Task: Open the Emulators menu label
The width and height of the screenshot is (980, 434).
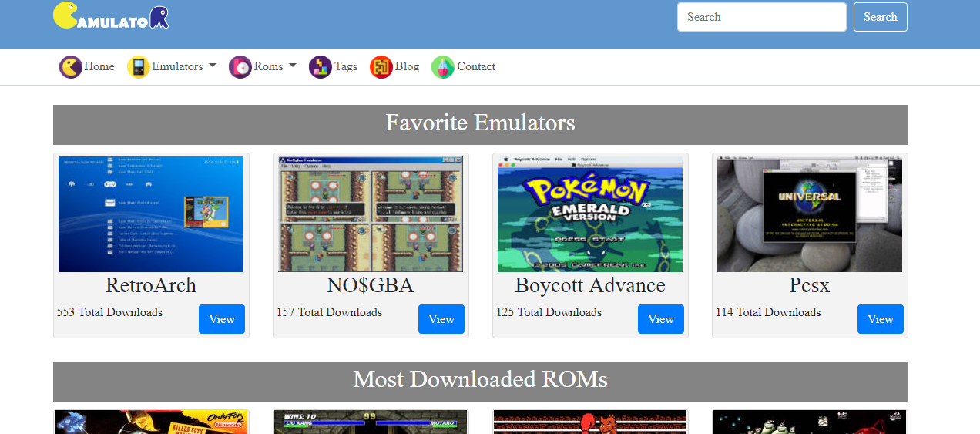Action: pyautogui.click(x=177, y=66)
